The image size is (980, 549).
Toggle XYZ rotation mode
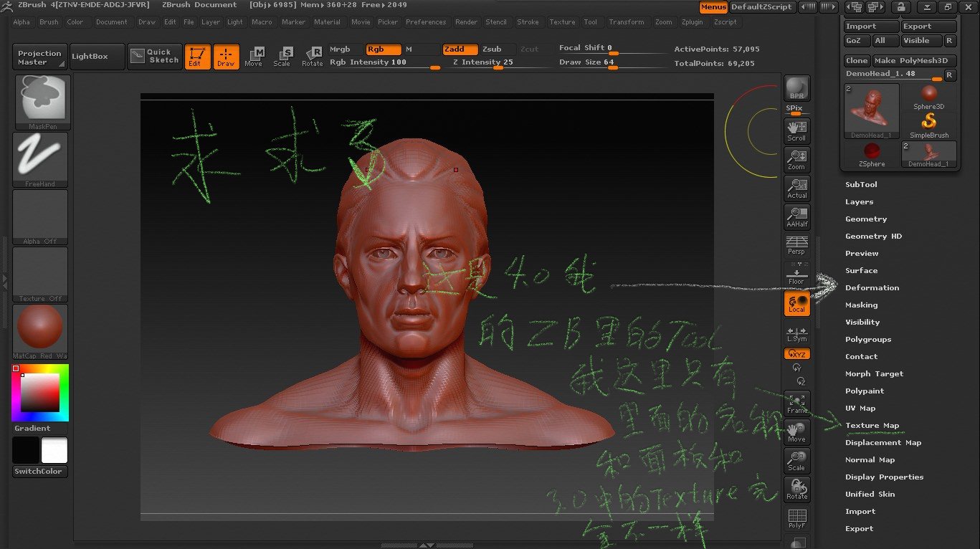click(x=796, y=354)
